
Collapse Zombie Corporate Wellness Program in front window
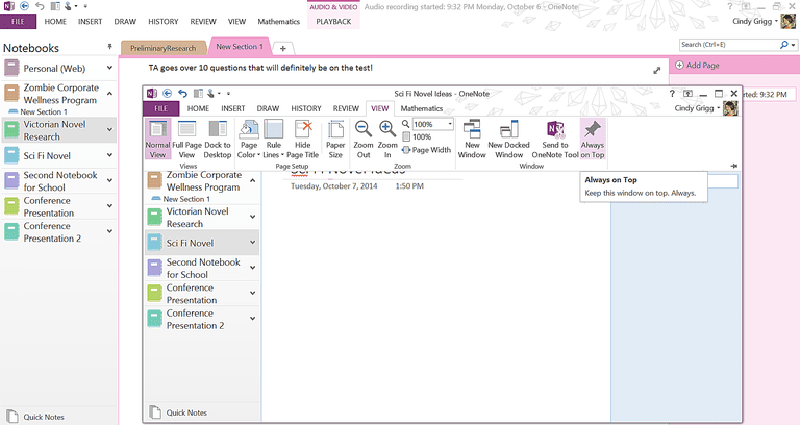pos(253,181)
